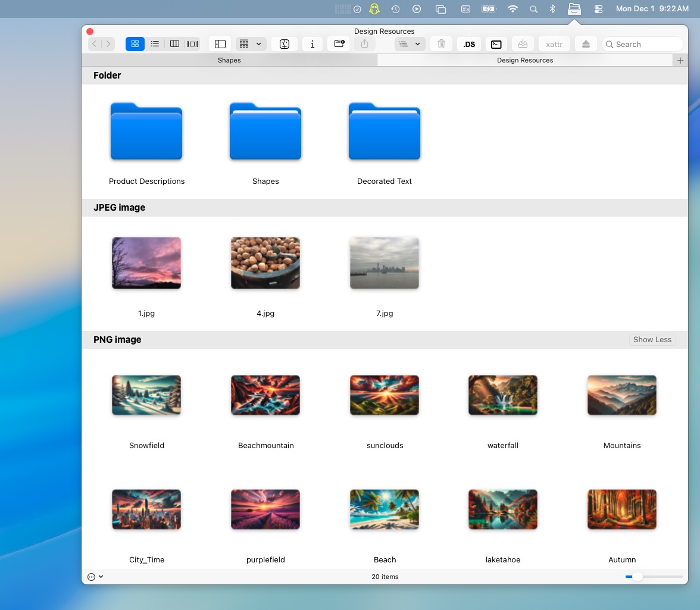Switch to list view
Viewport: 700px width, 610px height.
[x=155, y=43]
